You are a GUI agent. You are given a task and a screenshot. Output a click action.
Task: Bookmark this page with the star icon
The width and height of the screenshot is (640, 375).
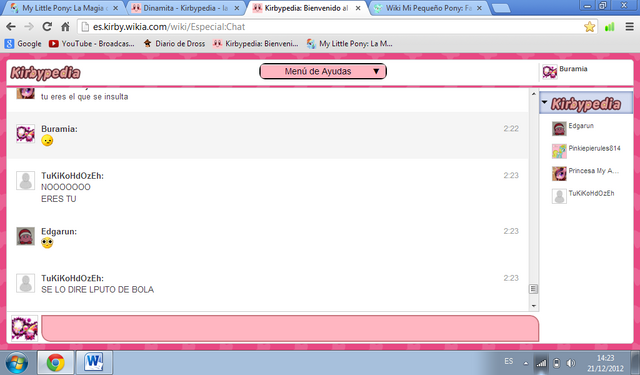tap(589, 27)
